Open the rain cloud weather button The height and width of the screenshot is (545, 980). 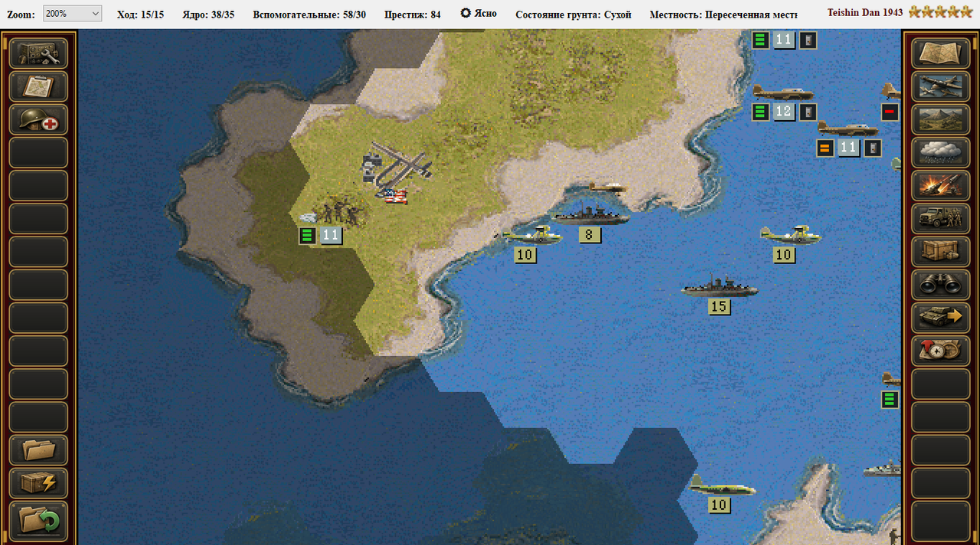940,152
